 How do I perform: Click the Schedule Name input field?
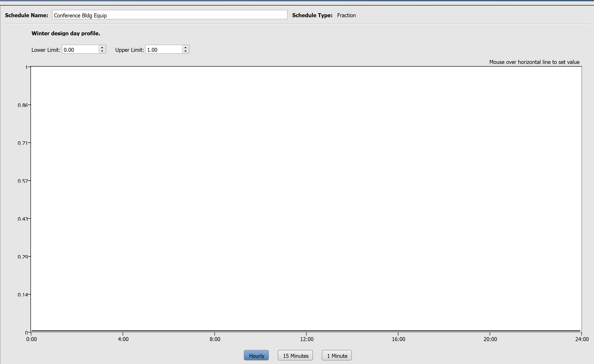coord(169,15)
